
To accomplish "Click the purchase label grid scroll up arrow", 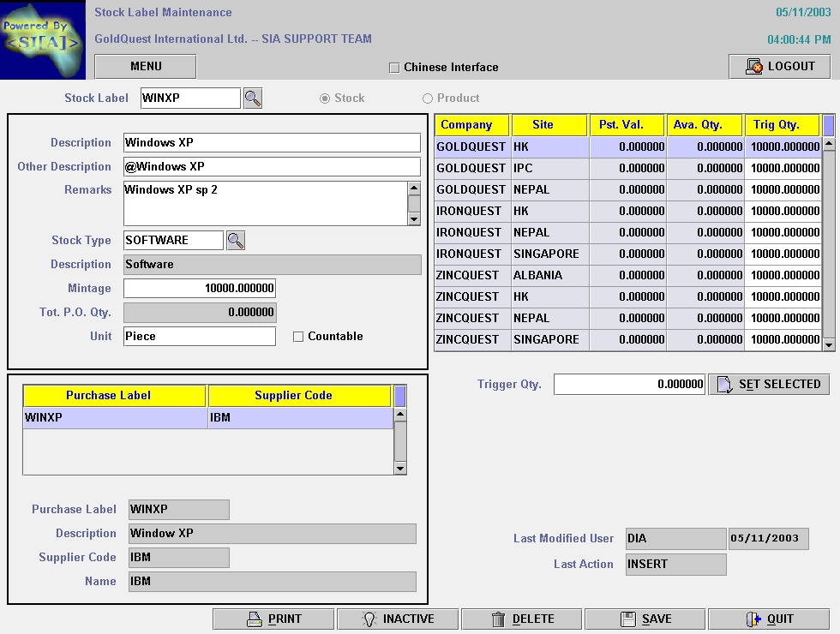I will 400,415.
